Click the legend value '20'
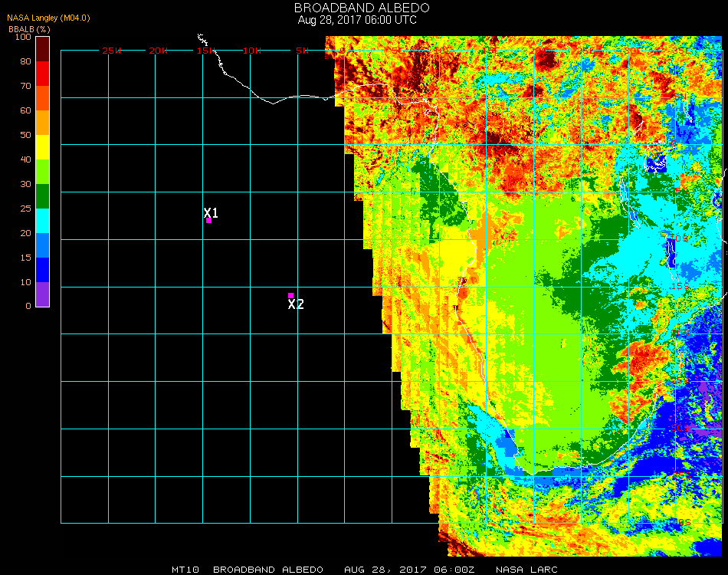The width and height of the screenshot is (728, 575). click(25, 233)
